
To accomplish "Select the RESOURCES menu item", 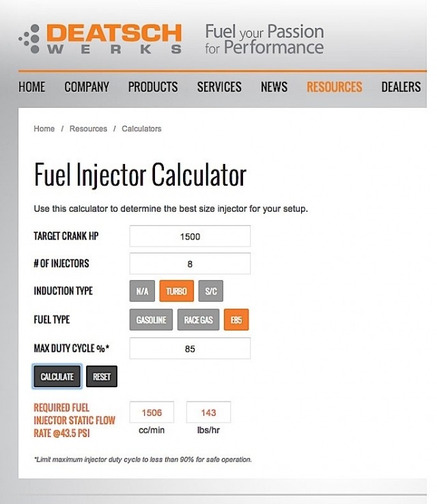I will (335, 87).
